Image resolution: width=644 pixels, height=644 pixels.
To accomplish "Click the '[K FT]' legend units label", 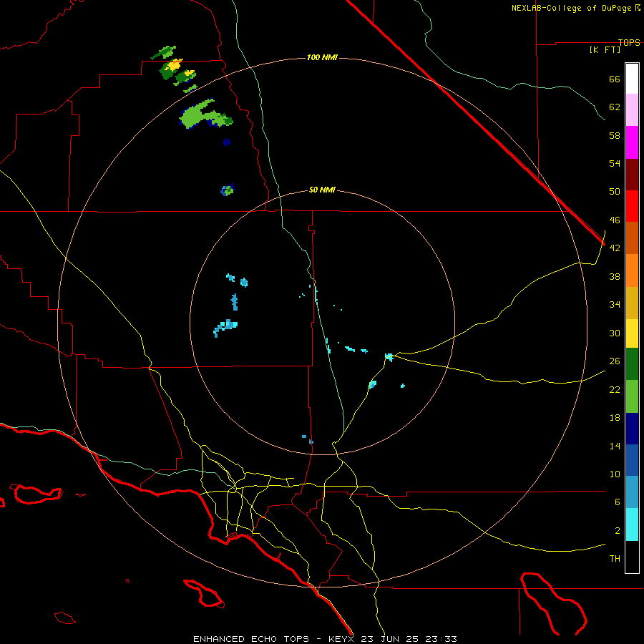I will coord(605,50).
